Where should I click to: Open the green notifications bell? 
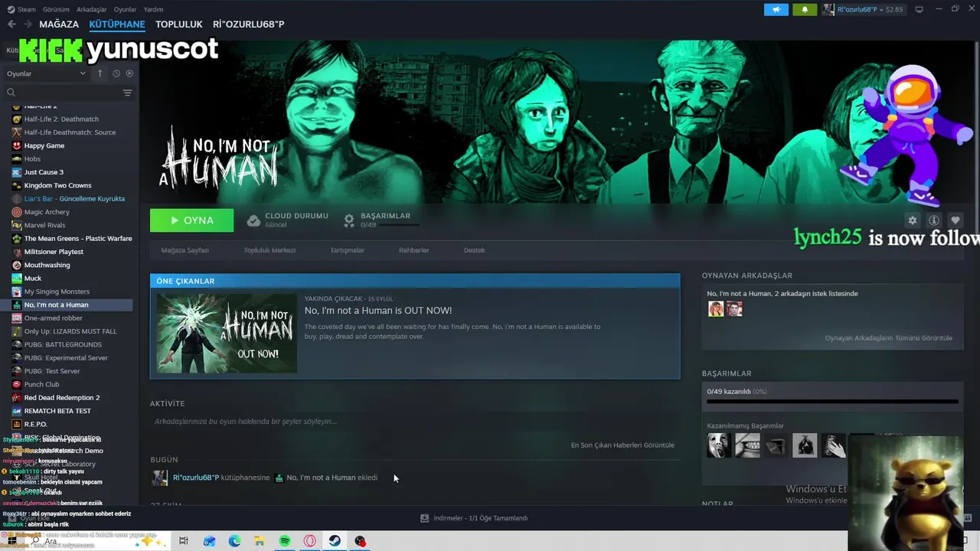pos(805,9)
